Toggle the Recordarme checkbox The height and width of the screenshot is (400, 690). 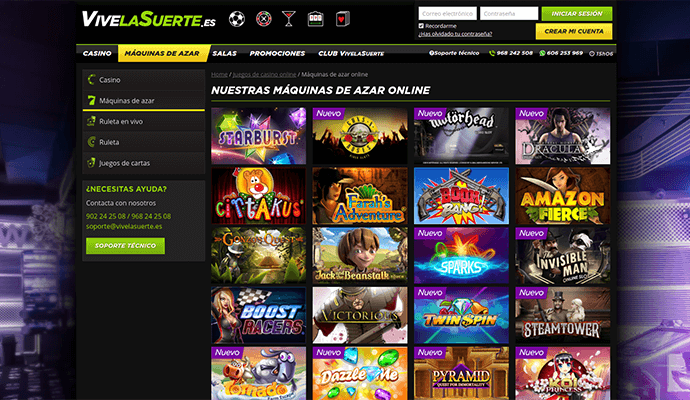click(421, 26)
